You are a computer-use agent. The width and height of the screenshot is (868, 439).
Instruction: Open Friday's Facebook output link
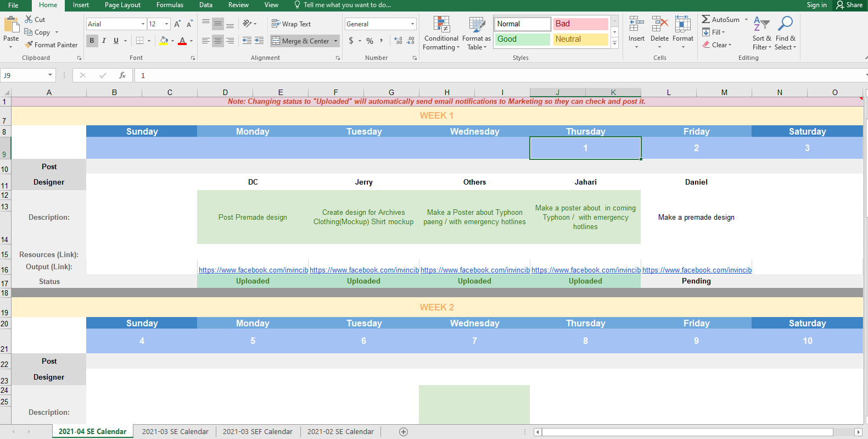click(x=697, y=270)
